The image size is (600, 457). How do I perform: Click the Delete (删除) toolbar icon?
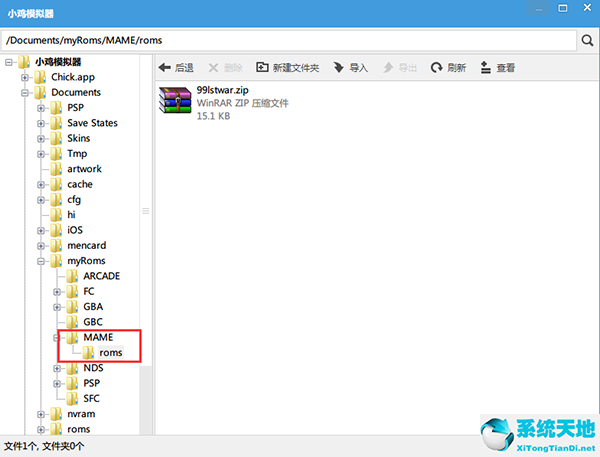(x=213, y=68)
